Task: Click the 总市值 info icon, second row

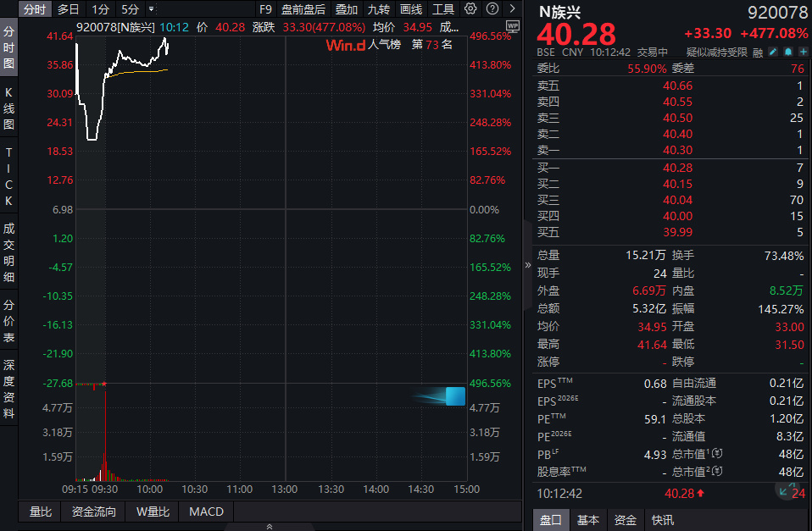Action: (717, 471)
